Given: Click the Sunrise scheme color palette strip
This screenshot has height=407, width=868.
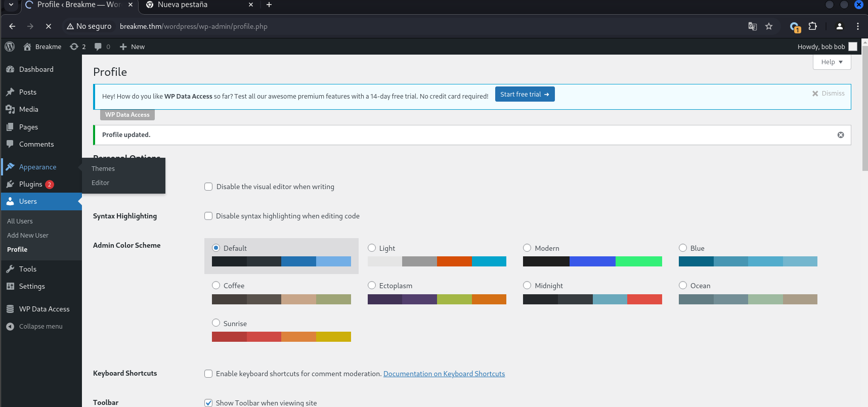Looking at the screenshot, I should [x=281, y=337].
